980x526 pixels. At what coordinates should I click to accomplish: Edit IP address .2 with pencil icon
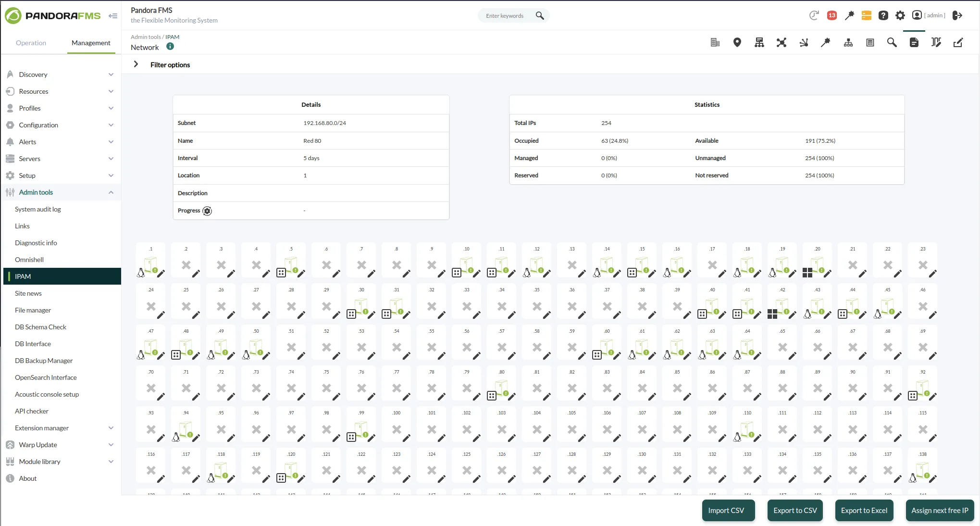click(196, 274)
